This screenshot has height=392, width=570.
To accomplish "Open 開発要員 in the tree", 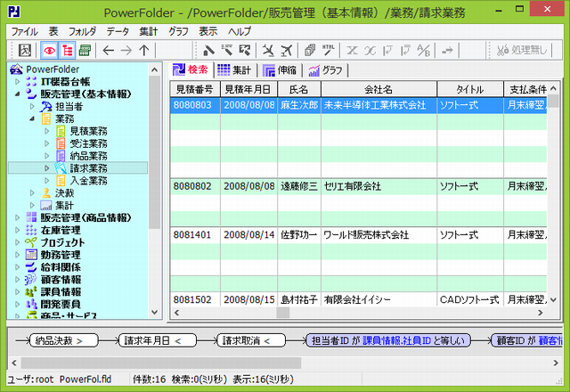I will pyautogui.click(x=61, y=305).
